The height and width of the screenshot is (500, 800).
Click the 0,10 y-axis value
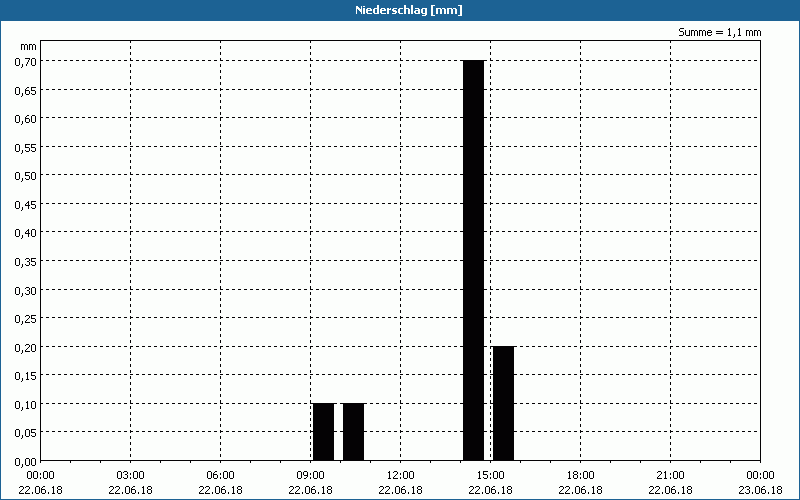26,405
